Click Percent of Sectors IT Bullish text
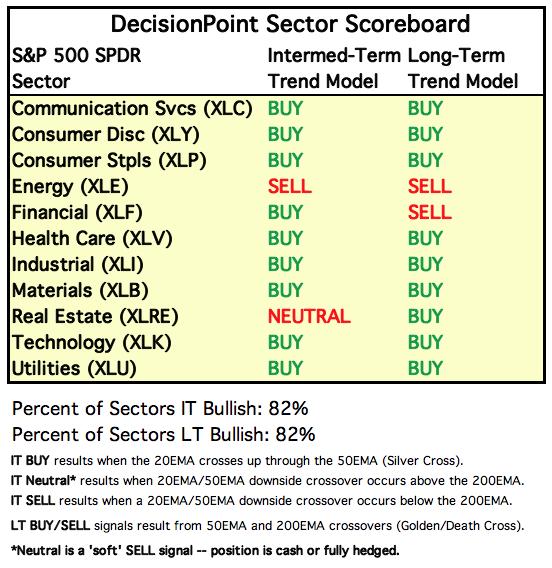Screen dimensions: 552x568 [x=160, y=409]
